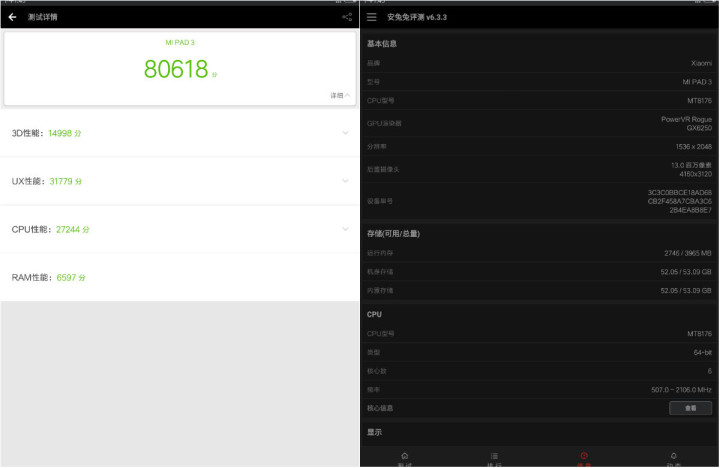
Task: Click the 基本信息 section heading
Action: click(382, 44)
